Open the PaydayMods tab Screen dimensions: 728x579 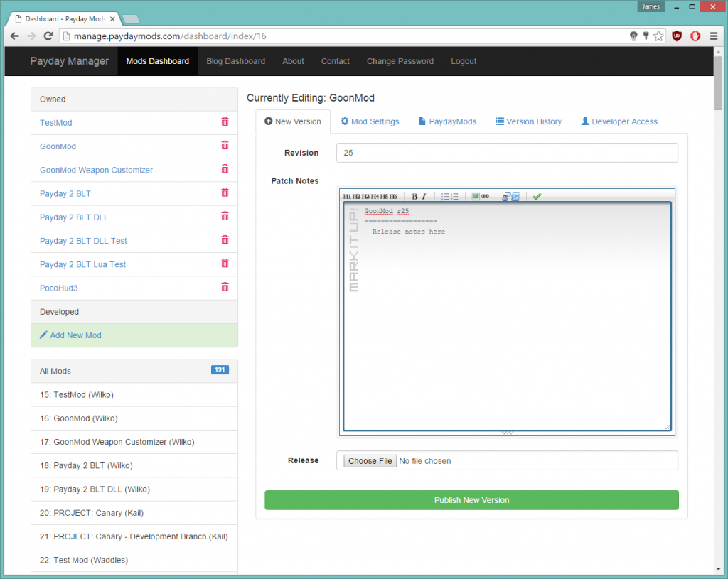coord(448,121)
